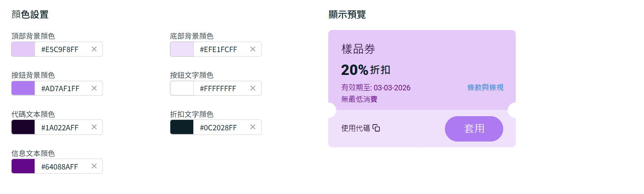Clear the 按鈕背景顏色 color value

point(94,88)
